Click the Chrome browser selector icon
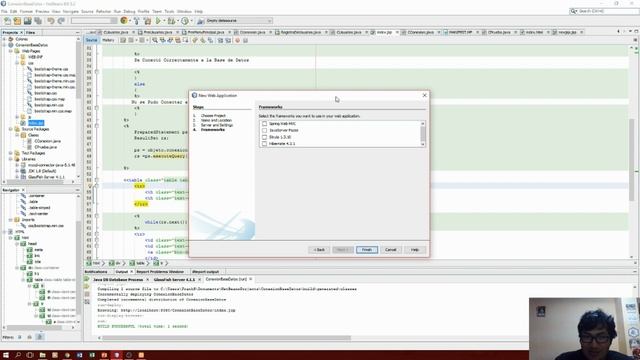Image resolution: width=640 pixels, height=360 pixels. (x=124, y=20)
